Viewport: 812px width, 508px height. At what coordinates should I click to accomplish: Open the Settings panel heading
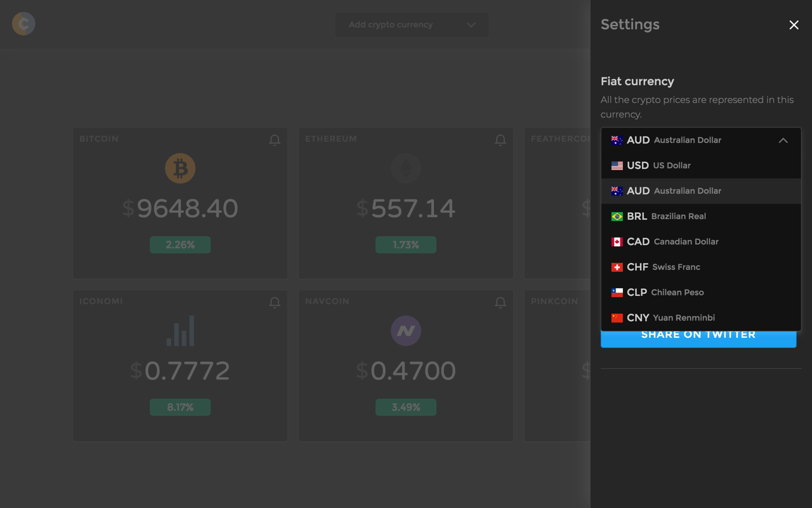pyautogui.click(x=630, y=24)
